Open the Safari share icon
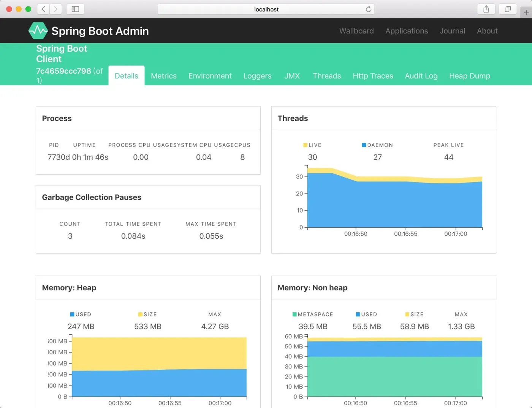This screenshot has height=408, width=532. [486, 9]
